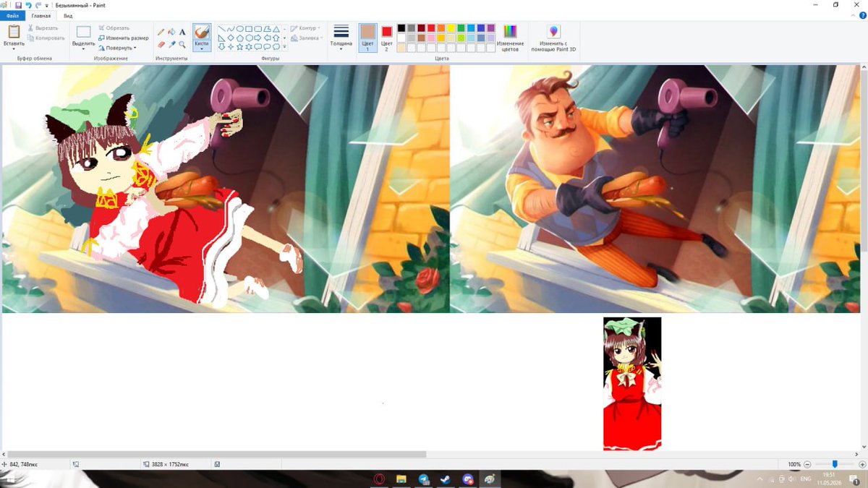Open the Outline (Контур) dropdown
This screenshot has width=868, height=488.
point(307,28)
